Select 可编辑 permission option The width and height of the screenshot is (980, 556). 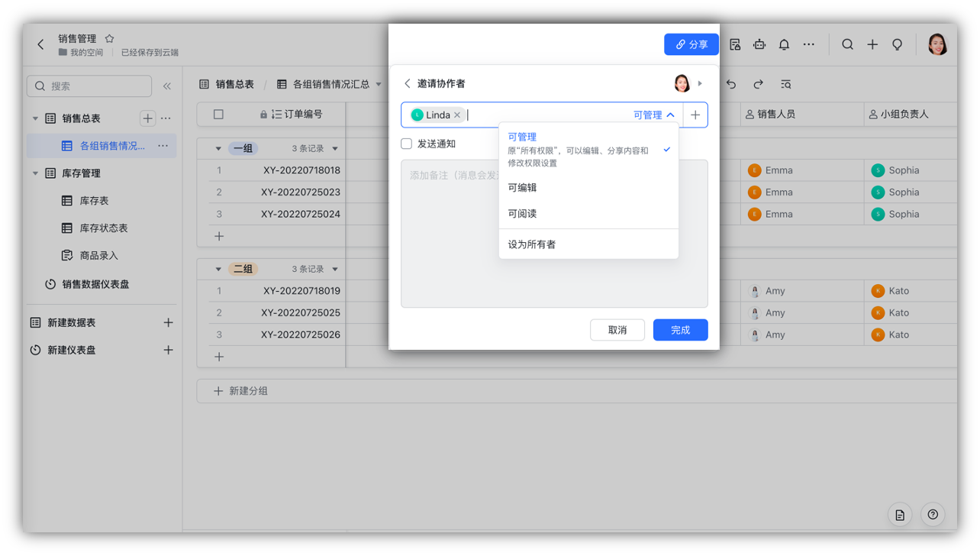coord(588,188)
